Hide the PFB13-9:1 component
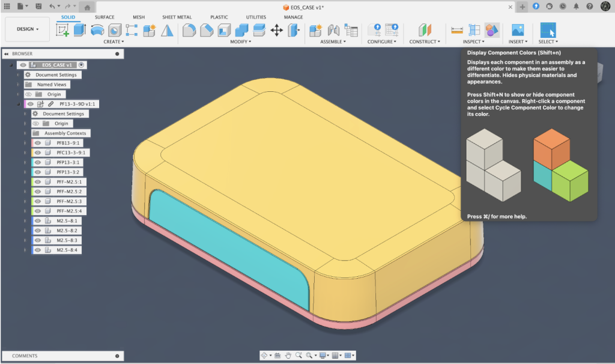615x364 pixels. point(38,143)
